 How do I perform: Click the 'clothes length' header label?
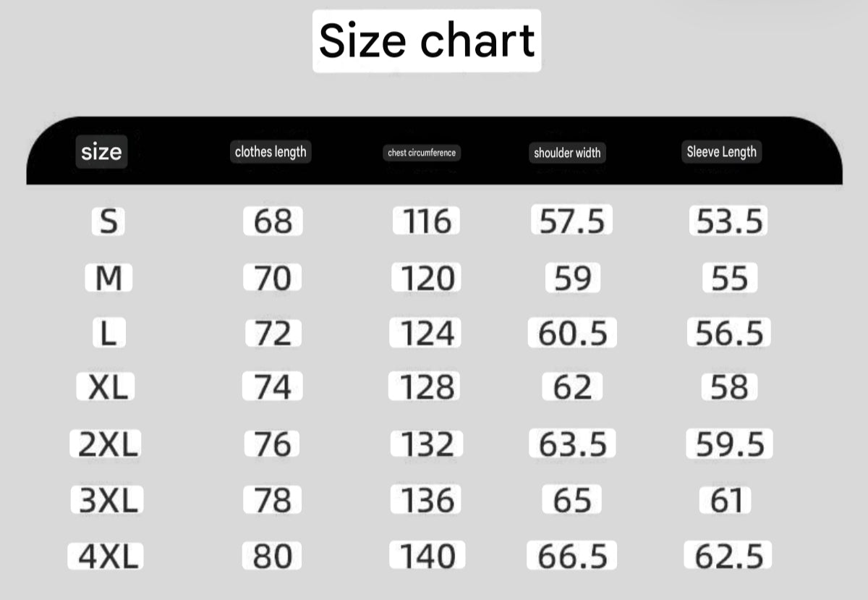271,152
